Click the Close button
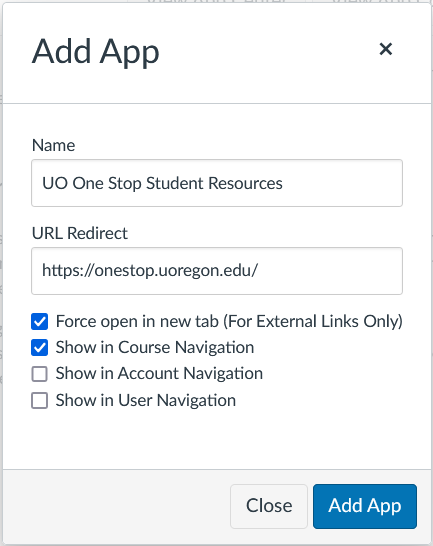The height and width of the screenshot is (546, 433). point(269,506)
